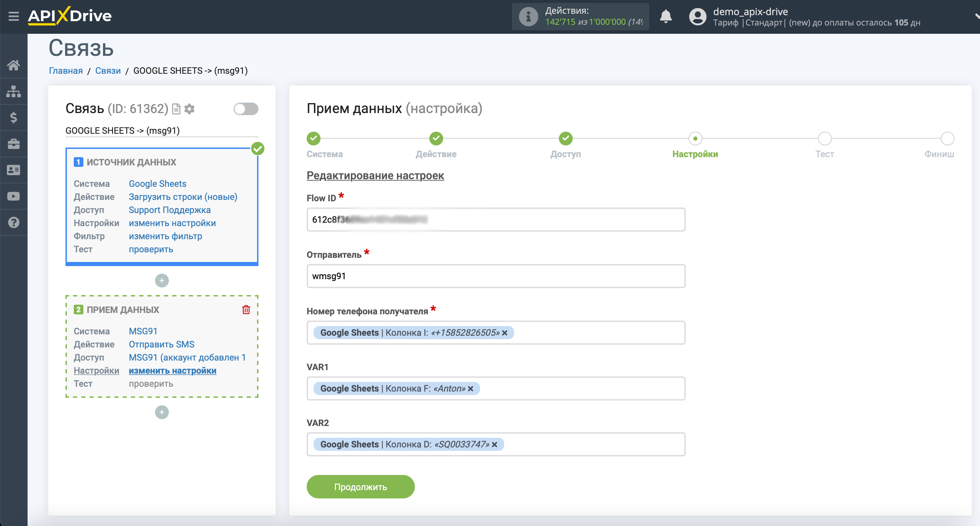This screenshot has width=980, height=526.
Task: Click receiver изменить настройки link
Action: pos(173,371)
